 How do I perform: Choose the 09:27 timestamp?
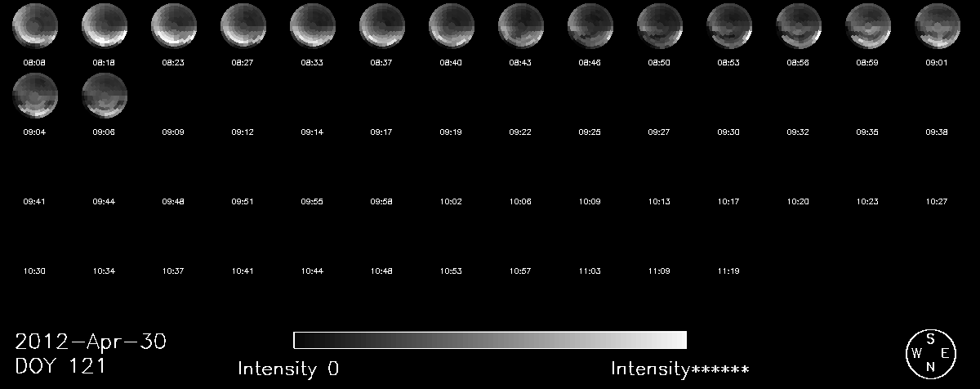659,132
